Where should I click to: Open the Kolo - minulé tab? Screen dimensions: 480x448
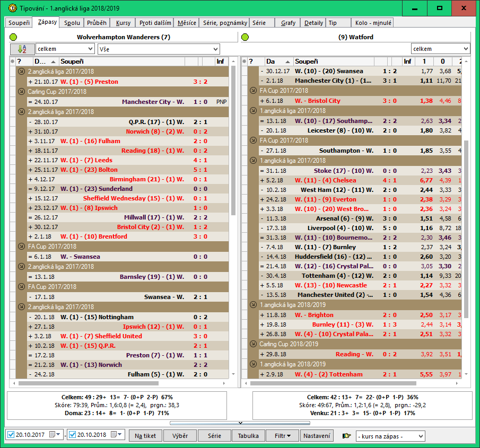(373, 23)
